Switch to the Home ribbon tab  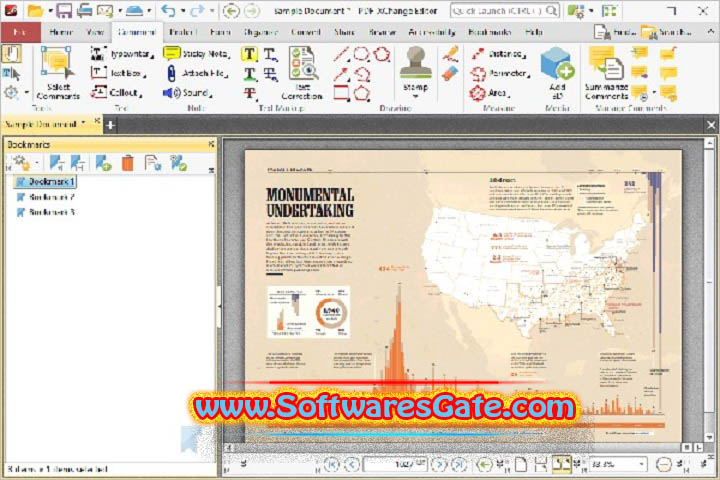coord(61,32)
